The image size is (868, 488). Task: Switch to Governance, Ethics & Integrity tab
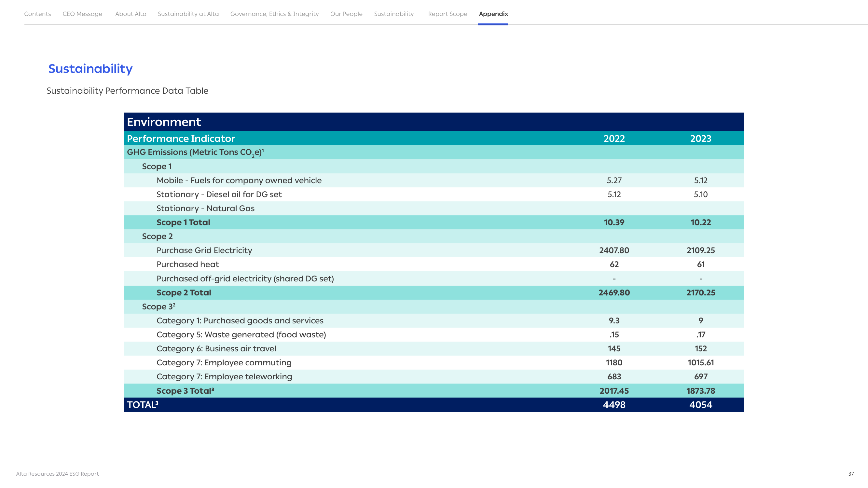(274, 14)
